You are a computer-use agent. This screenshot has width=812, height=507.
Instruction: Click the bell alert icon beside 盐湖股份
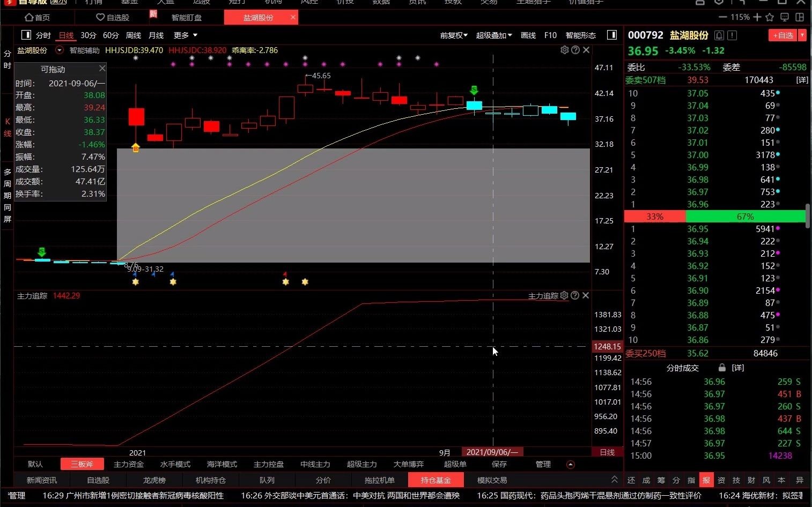pyautogui.click(x=719, y=35)
